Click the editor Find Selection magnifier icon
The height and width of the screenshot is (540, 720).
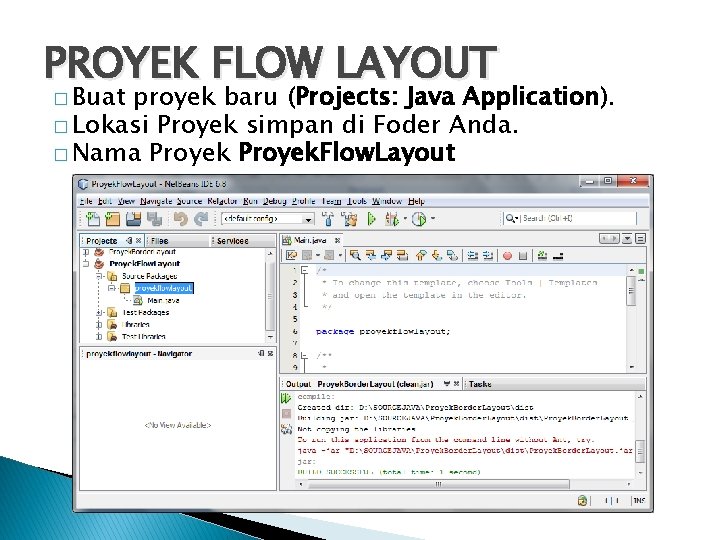pos(355,255)
